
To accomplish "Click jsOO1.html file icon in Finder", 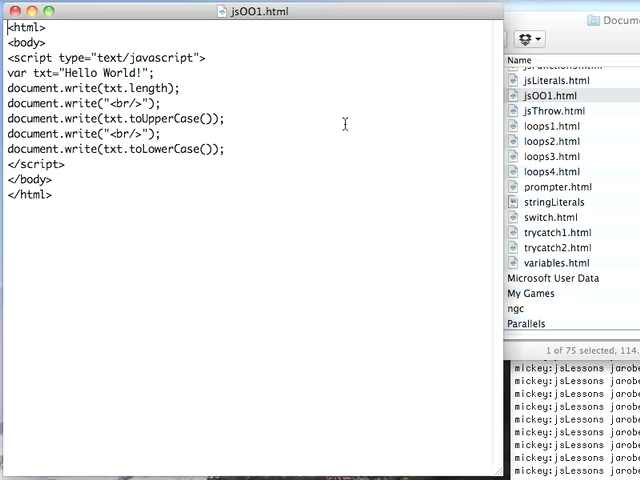I will point(513,96).
